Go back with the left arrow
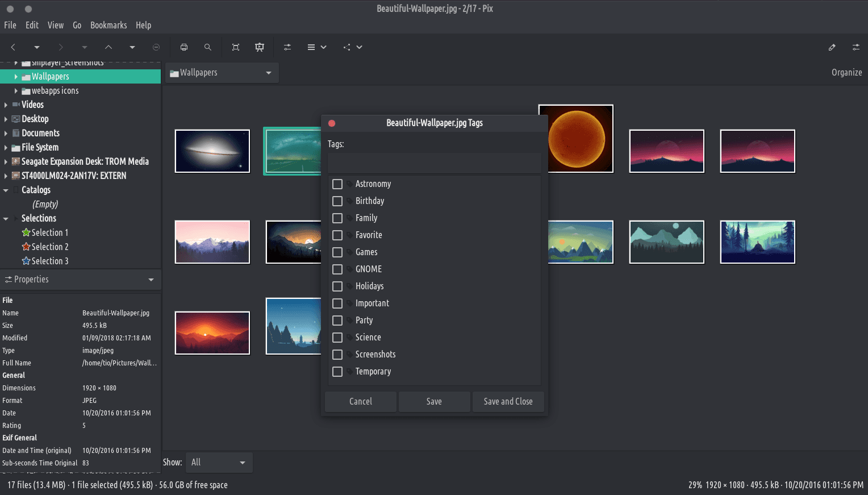868x495 pixels. pos(13,47)
